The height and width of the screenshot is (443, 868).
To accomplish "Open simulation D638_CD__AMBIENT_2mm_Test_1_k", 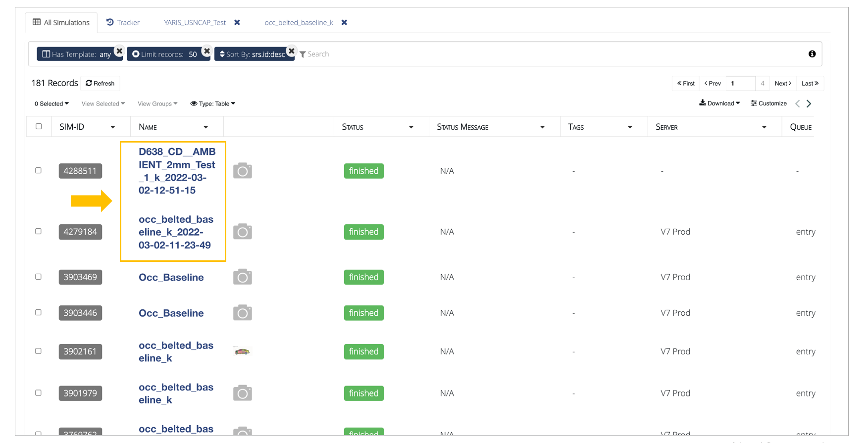I will pos(177,171).
